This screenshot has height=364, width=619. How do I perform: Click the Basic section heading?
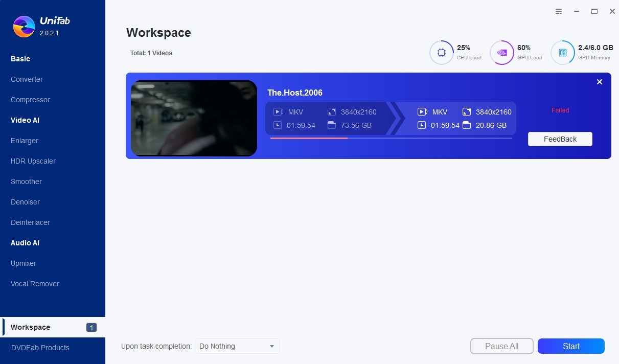point(20,59)
